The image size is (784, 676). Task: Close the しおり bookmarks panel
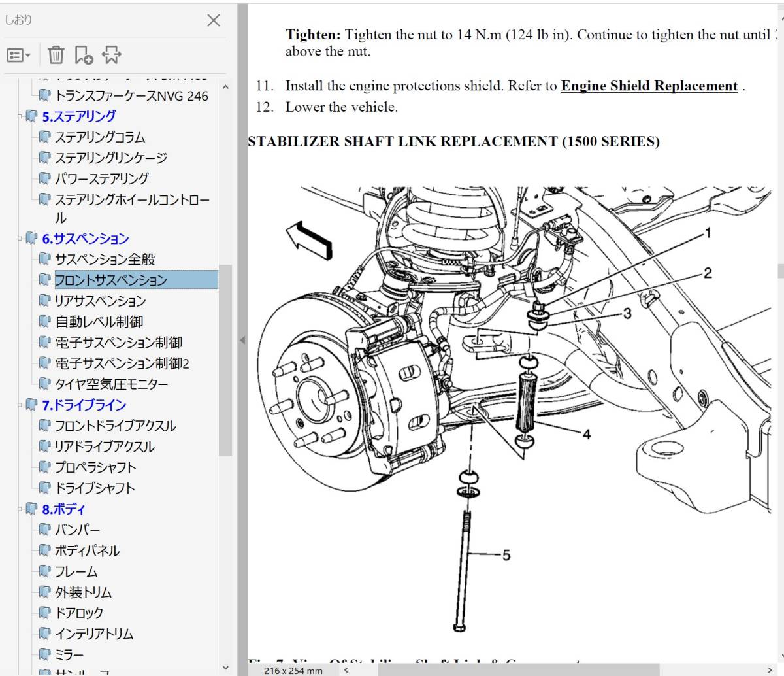[x=213, y=20]
